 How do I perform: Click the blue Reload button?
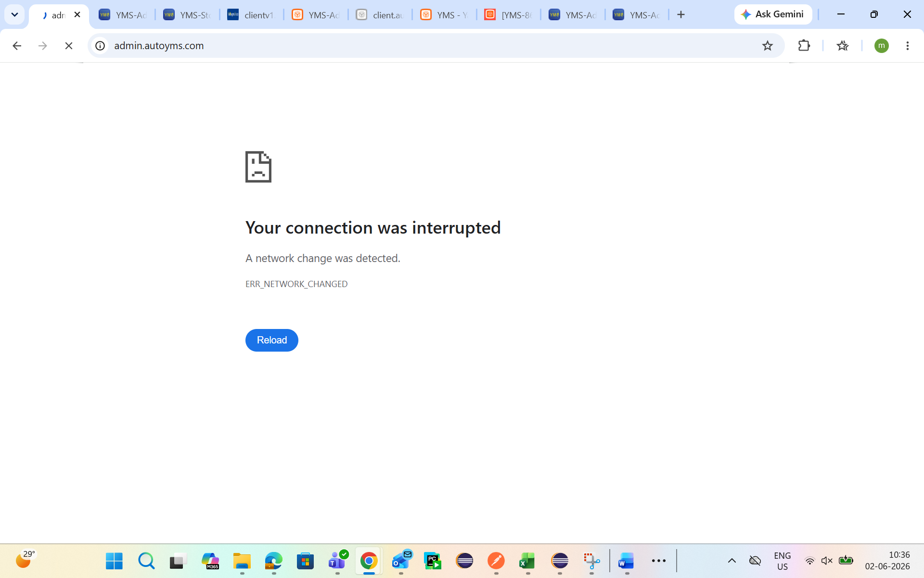click(272, 340)
